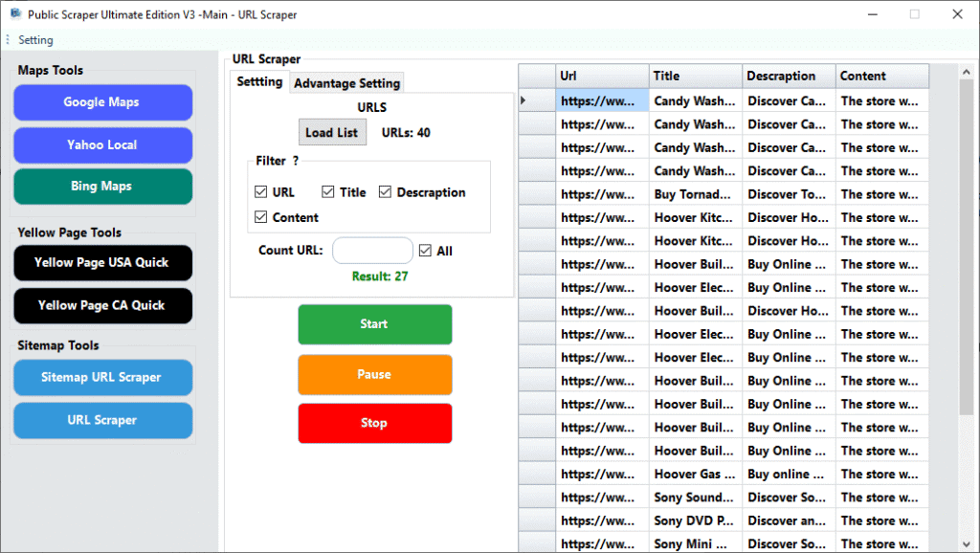Uncheck the URL filter checkbox
Screen dimensions: 980x553
coord(261,192)
